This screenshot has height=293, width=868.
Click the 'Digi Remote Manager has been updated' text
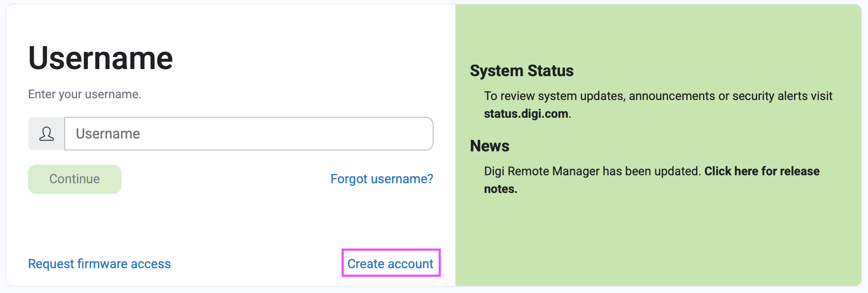(x=592, y=171)
